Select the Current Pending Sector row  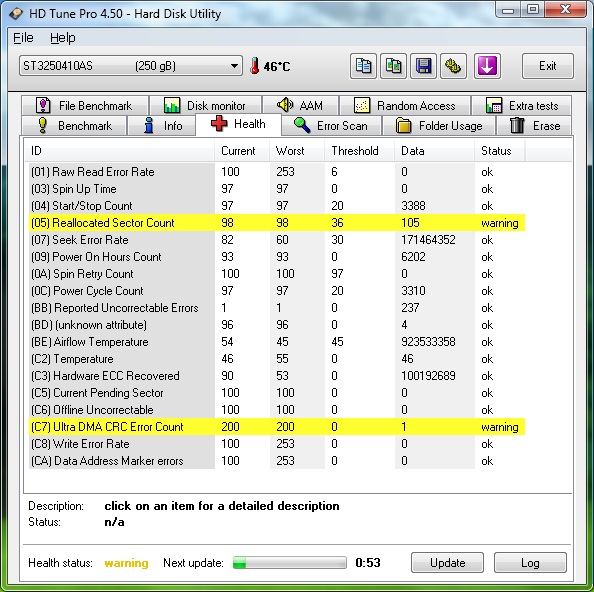(277, 393)
